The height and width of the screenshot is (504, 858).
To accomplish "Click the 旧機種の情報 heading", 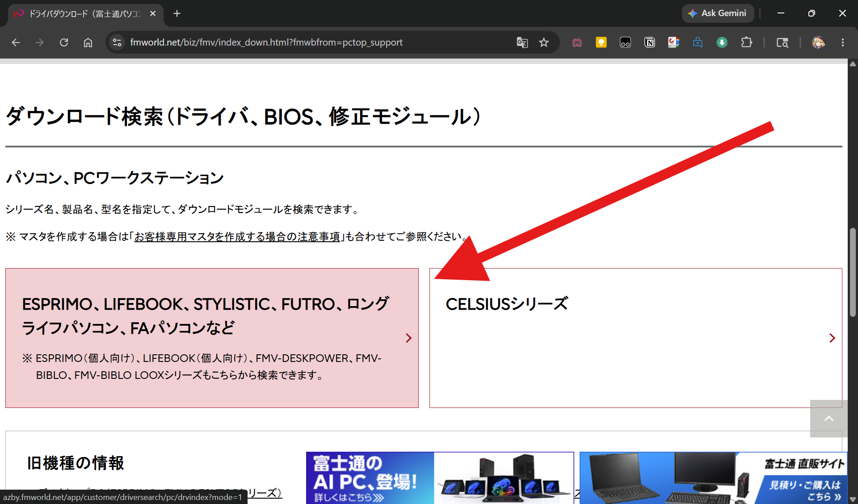I will point(76,463).
